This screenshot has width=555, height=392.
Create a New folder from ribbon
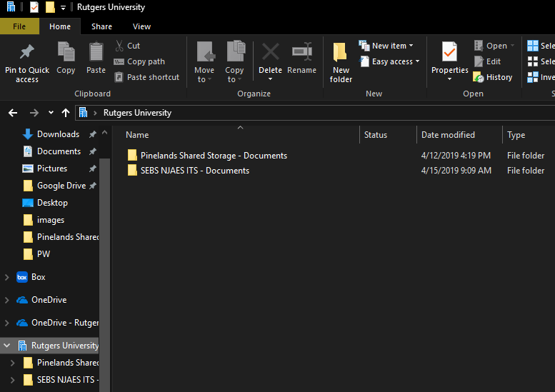pyautogui.click(x=341, y=63)
